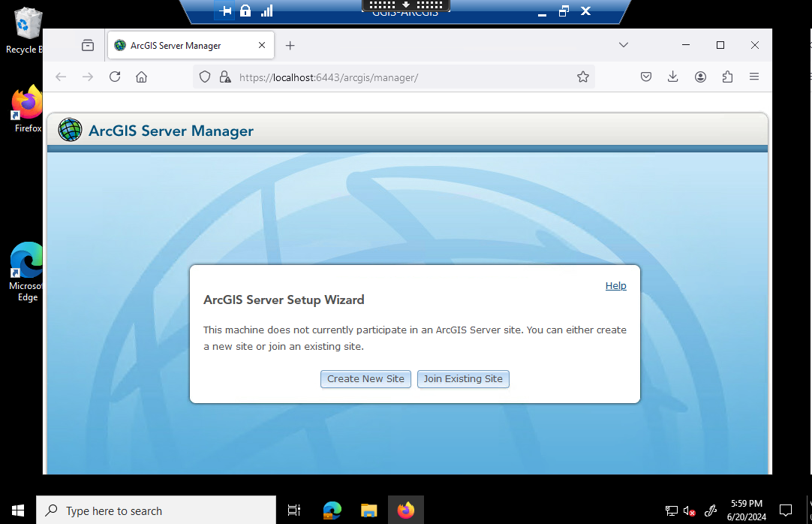812x524 pixels.
Task: Click the Create New Site button
Action: click(365, 379)
